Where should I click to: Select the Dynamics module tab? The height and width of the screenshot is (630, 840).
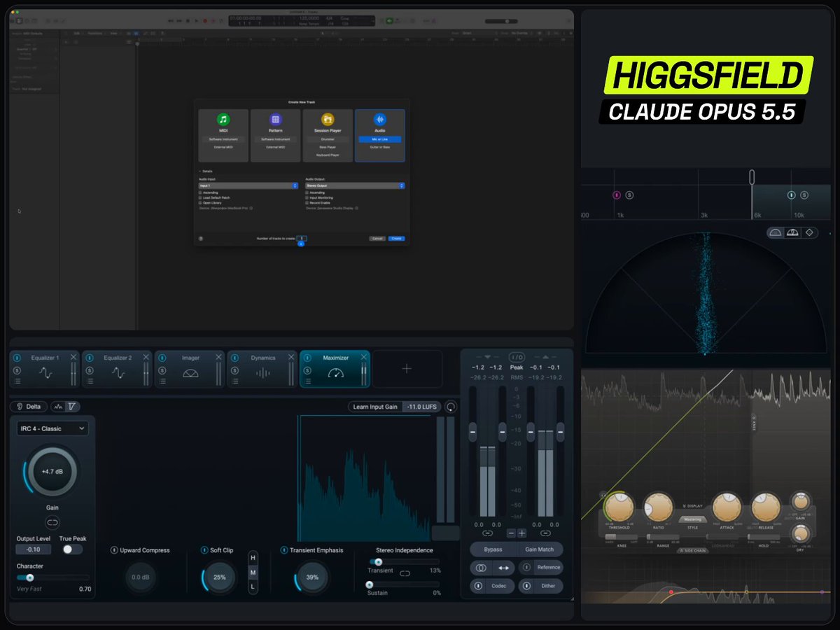point(262,369)
